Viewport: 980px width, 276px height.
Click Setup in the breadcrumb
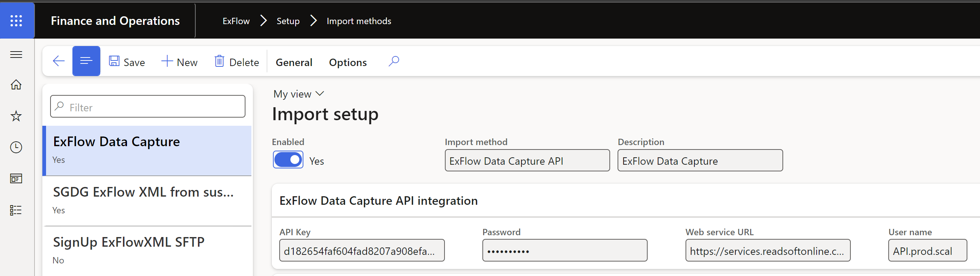point(288,21)
